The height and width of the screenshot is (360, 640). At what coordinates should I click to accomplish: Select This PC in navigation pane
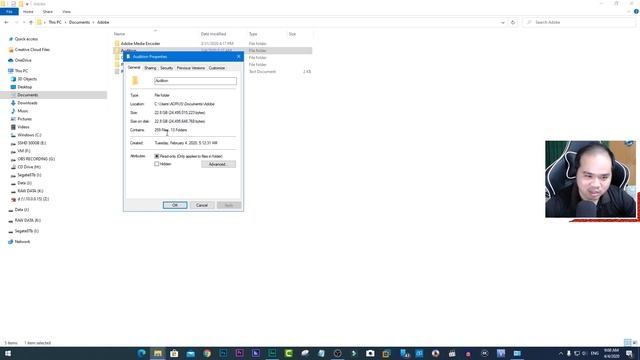tap(21, 71)
